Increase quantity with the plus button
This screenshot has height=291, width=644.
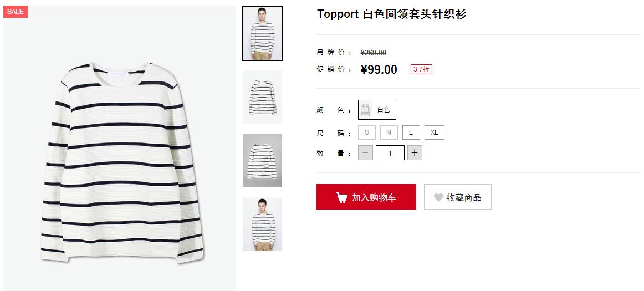click(415, 153)
